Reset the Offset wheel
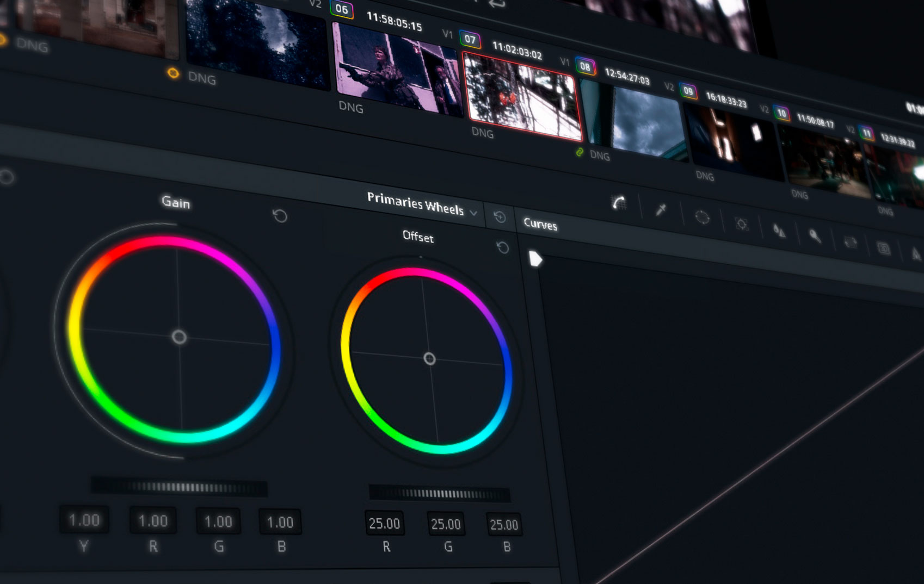This screenshot has height=584, width=924. pos(503,248)
